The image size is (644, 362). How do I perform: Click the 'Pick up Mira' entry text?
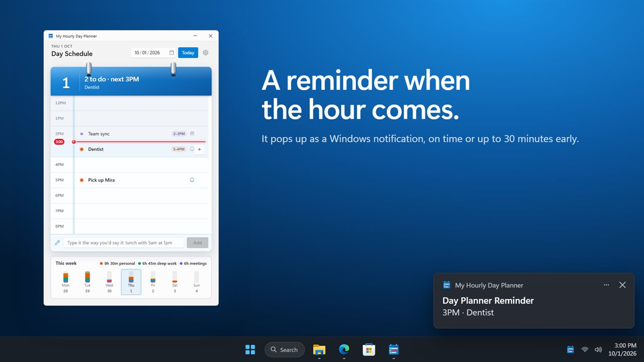pyautogui.click(x=101, y=180)
